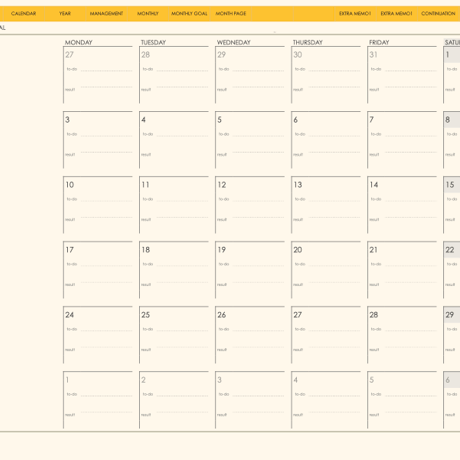Click the to-do line for day 19
The width and height of the screenshot is (460, 460).
pos(258,265)
